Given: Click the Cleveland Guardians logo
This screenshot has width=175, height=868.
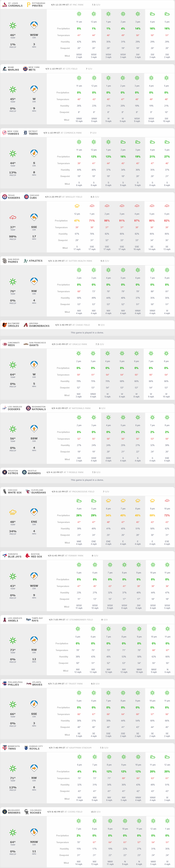Looking at the screenshot, I should coord(28,491).
